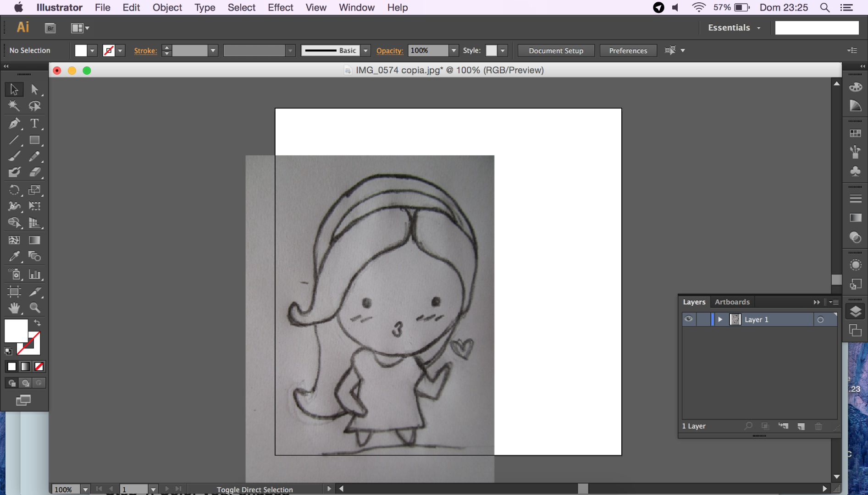This screenshot has width=868, height=495.
Task: Switch to the Layers tab
Action: (x=694, y=302)
